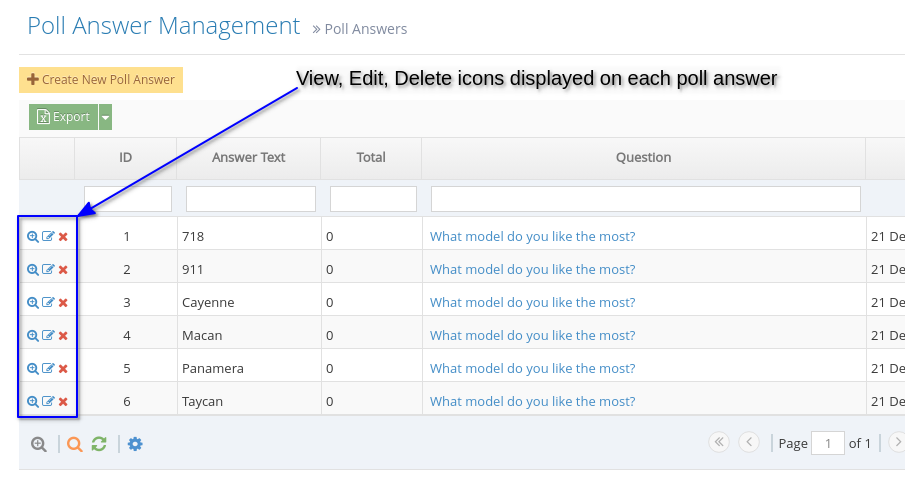This screenshot has width=905, height=490.
Task: Sort by Answer Text column header
Action: (248, 158)
